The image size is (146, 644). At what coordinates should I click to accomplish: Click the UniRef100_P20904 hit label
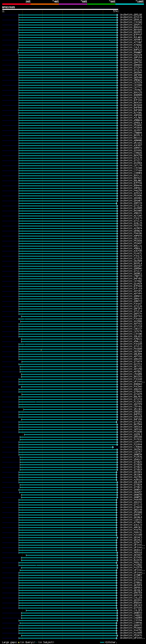pyautogui.click(x=131, y=444)
